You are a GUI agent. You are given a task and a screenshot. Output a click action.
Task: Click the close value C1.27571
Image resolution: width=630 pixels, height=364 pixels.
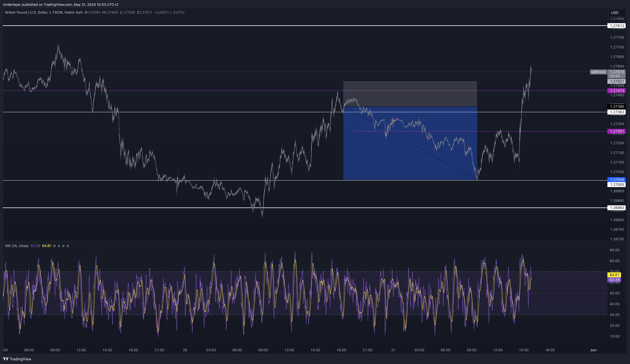[145, 12]
